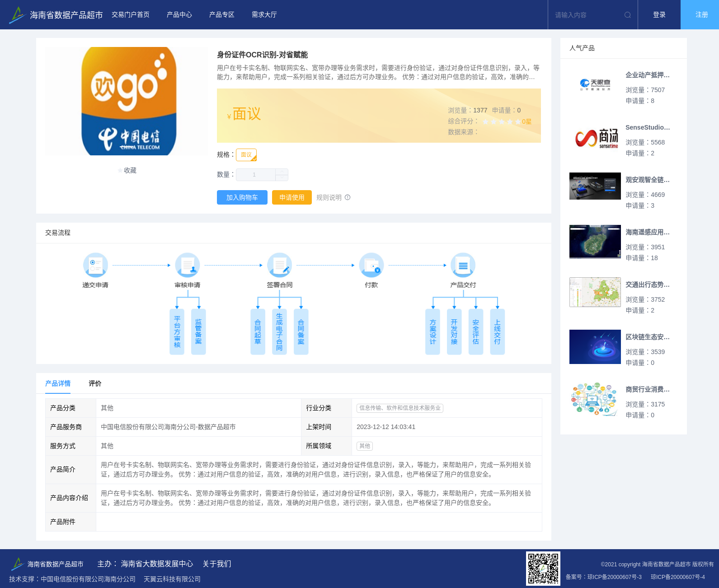Open 产品中心 in the navigation
This screenshot has height=588, width=719.
[179, 15]
